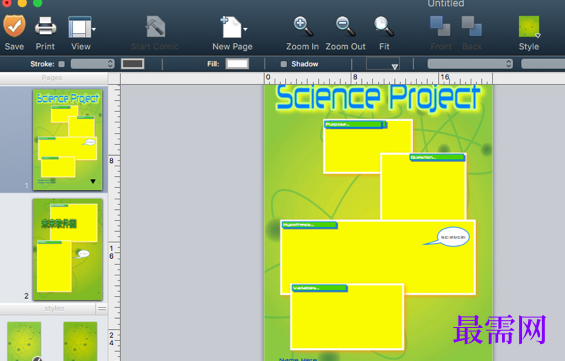565x361 pixels.
Task: Select the Question label box
Action: coord(437,157)
